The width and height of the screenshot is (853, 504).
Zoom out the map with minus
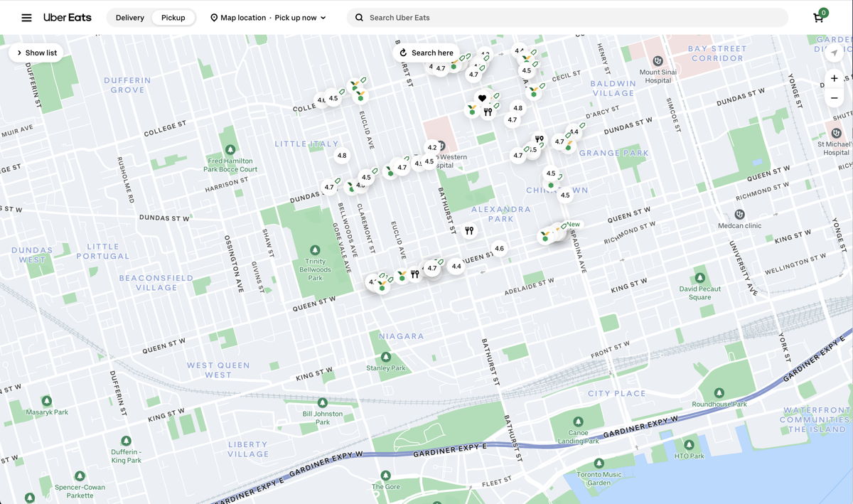click(835, 97)
